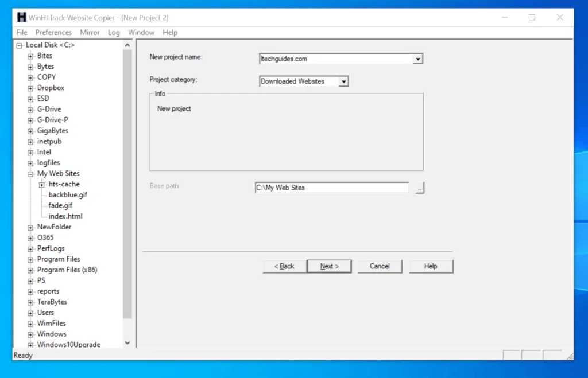Expand the GigaBytes folder node
The image size is (588, 378).
point(30,131)
